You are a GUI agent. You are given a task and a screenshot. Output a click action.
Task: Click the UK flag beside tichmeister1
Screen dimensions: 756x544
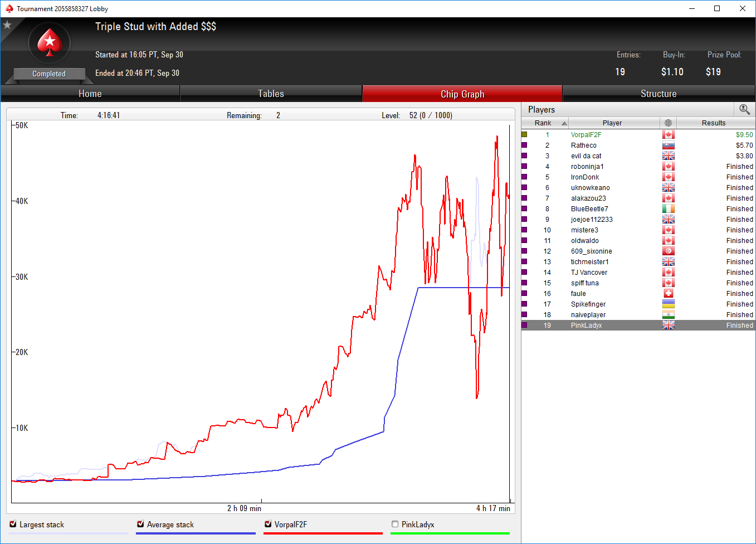pyautogui.click(x=669, y=261)
